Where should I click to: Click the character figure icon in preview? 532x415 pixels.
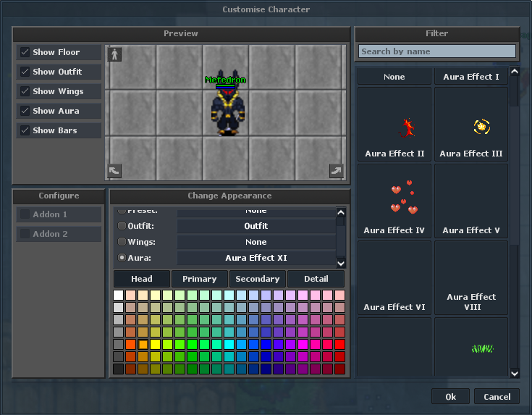point(114,54)
